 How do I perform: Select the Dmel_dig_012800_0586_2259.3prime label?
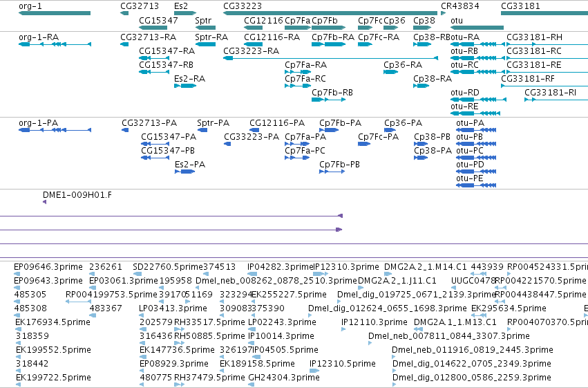[472, 378]
